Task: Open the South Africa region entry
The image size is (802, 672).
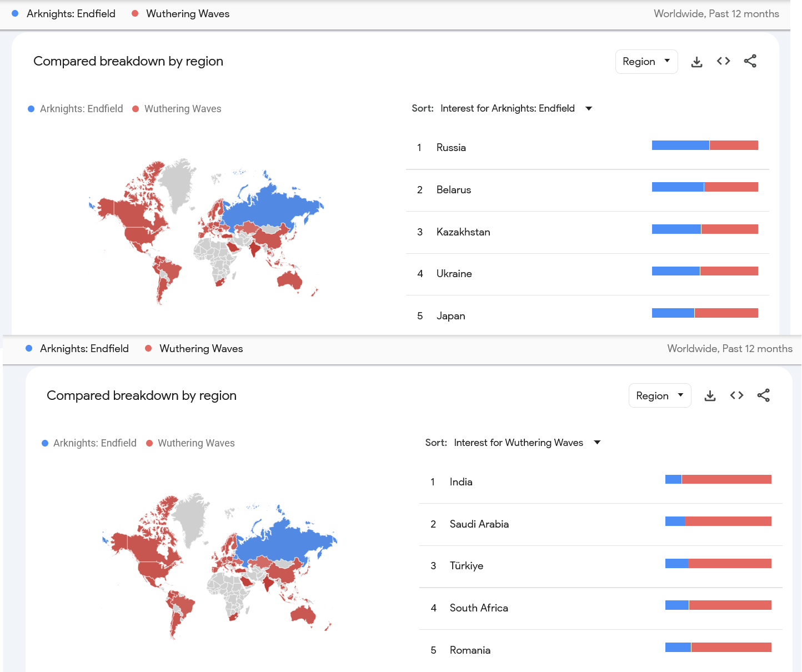Action: [601, 608]
